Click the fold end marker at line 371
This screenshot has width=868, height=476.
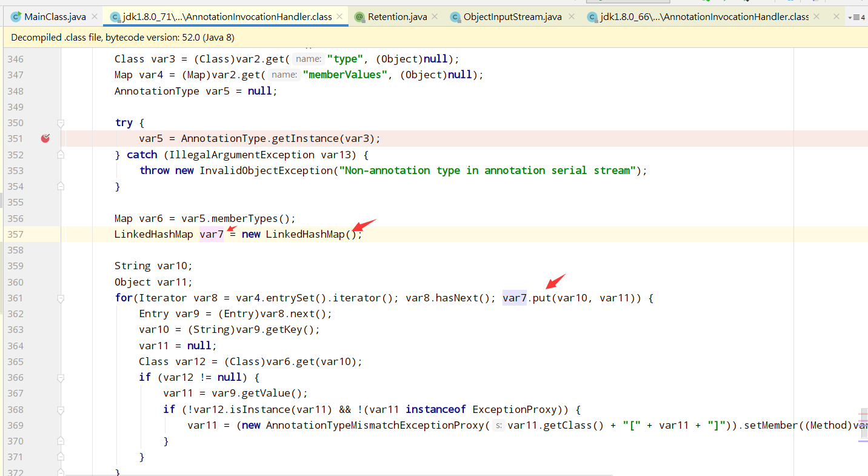61,457
